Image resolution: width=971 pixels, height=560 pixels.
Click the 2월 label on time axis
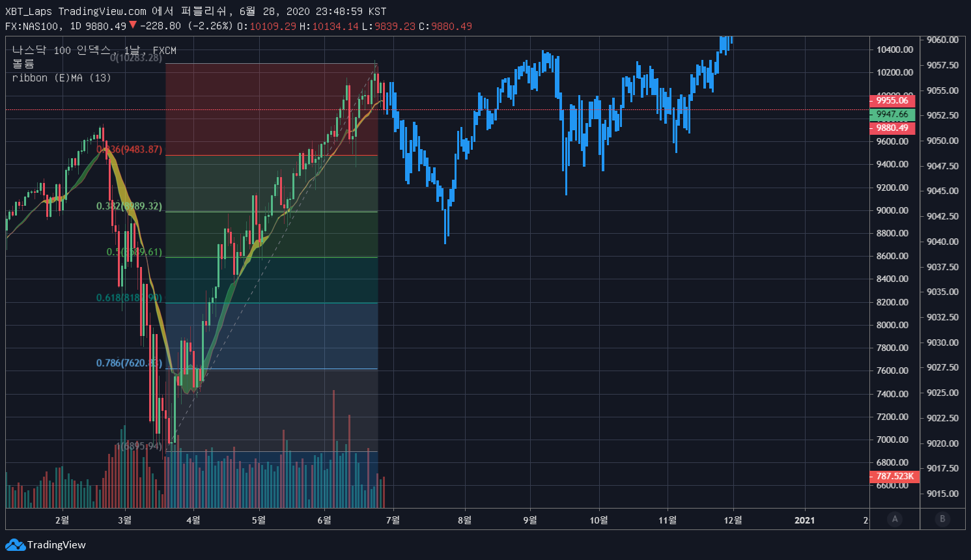point(62,520)
